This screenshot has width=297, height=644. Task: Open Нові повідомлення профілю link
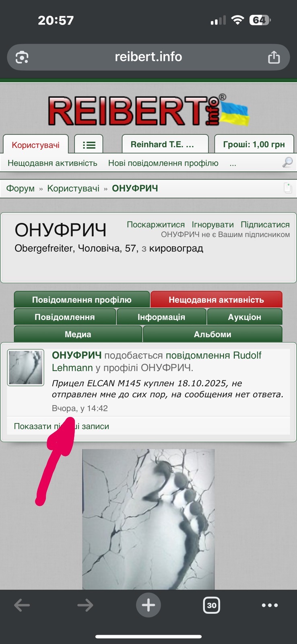point(163,163)
